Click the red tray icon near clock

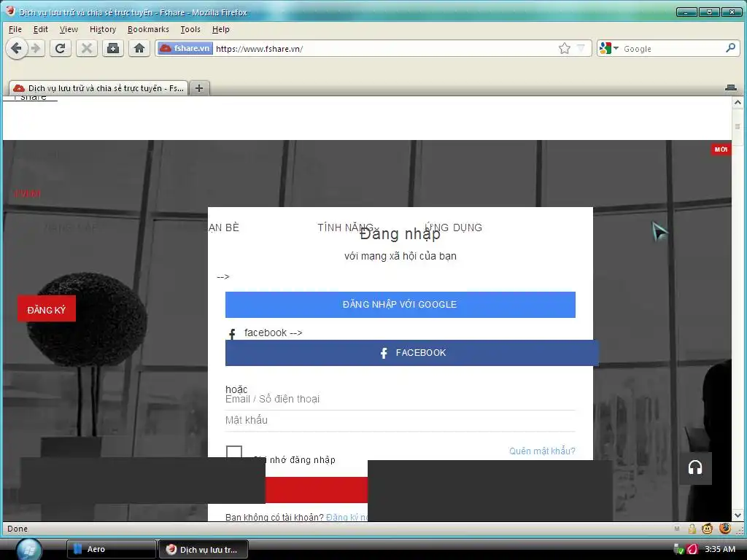pos(692,549)
